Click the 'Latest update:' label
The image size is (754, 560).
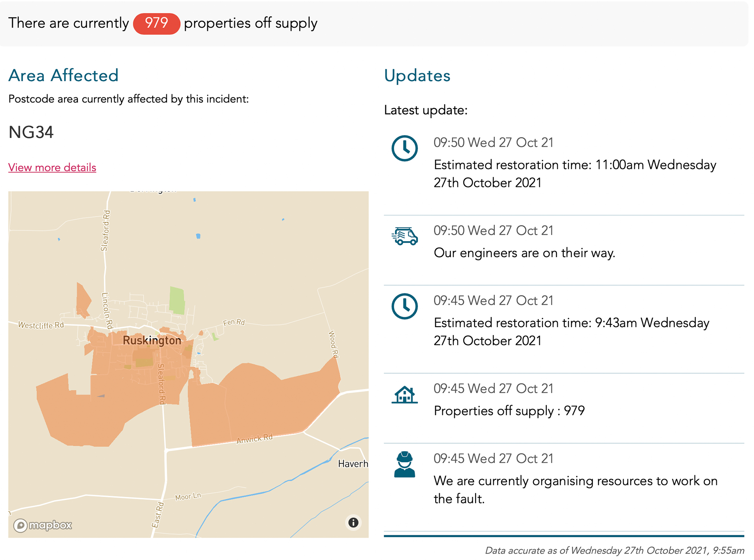tap(426, 110)
